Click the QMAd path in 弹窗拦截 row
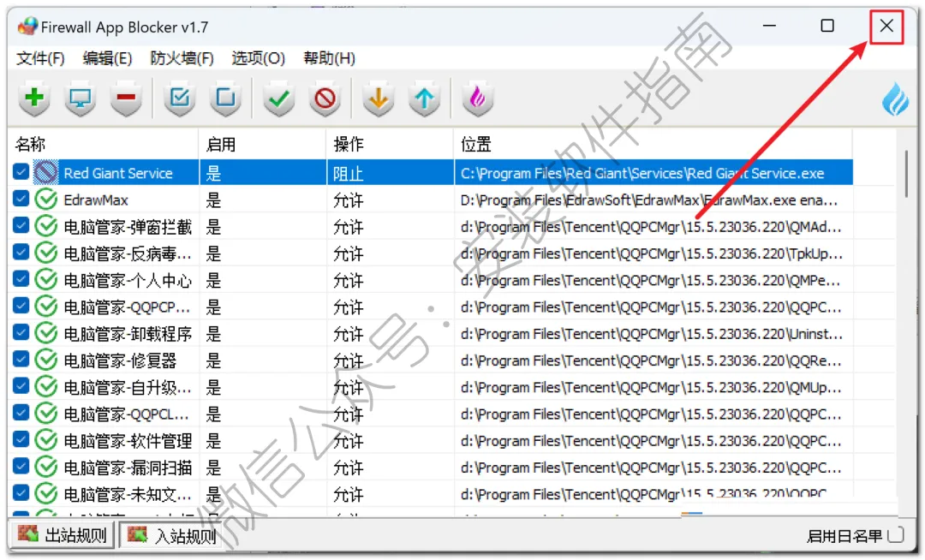Image resolution: width=925 pixels, height=560 pixels. pyautogui.click(x=651, y=226)
